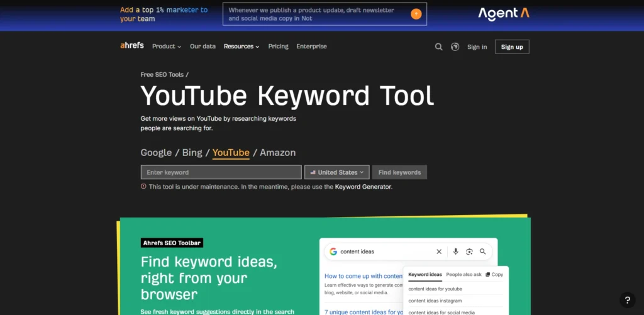Click 'content ideas for youtube' suggestion

click(435, 289)
